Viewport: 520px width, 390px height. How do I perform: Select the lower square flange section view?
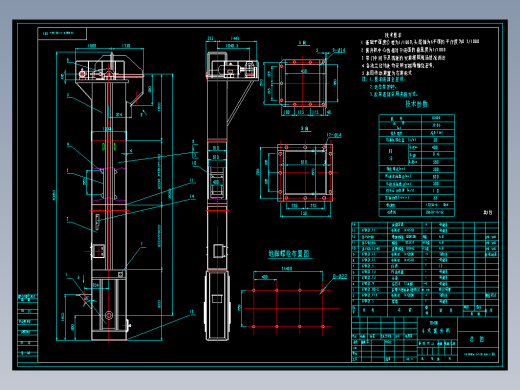click(305, 172)
